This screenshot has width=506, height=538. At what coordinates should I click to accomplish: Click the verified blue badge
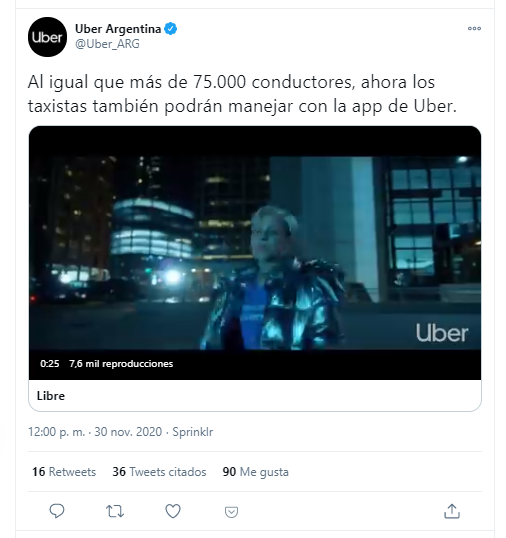coord(170,29)
